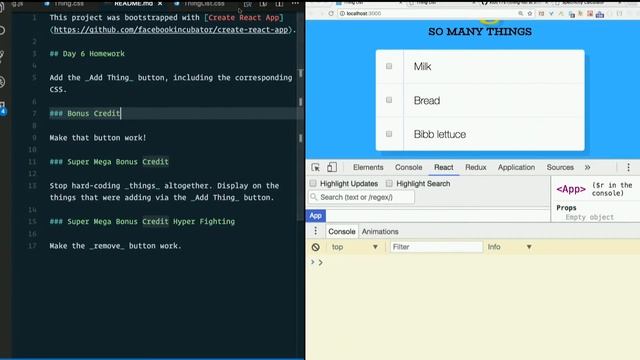Screen dimensions: 640x360
Task: Click the <App> element name in the props pane
Action: click(x=571, y=189)
